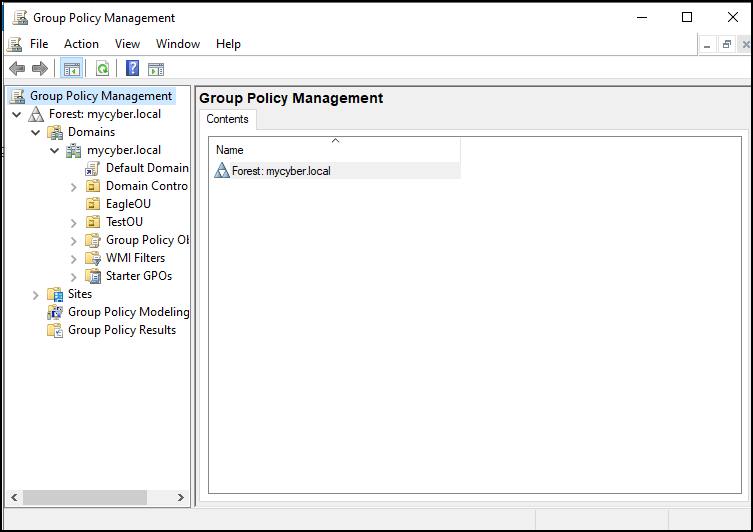Click the Refresh toolbar icon
This screenshot has height=532, width=753.
click(102, 69)
